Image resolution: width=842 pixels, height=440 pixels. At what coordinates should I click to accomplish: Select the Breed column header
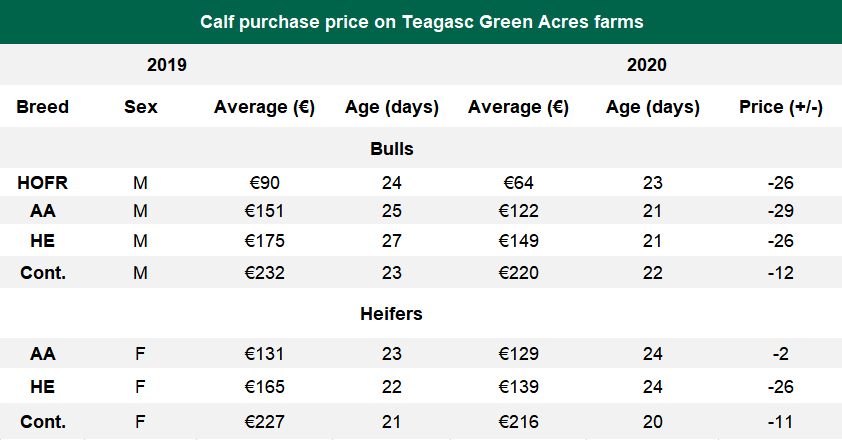(43, 107)
